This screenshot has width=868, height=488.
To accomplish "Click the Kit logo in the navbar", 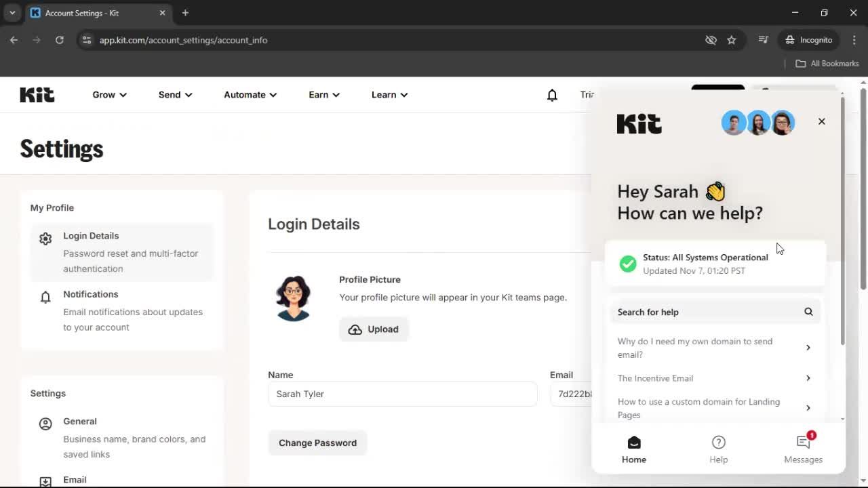I will [37, 95].
